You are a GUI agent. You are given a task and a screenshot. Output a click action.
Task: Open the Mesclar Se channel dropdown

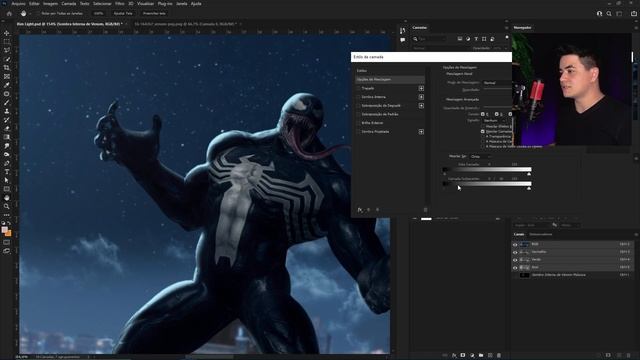481,156
